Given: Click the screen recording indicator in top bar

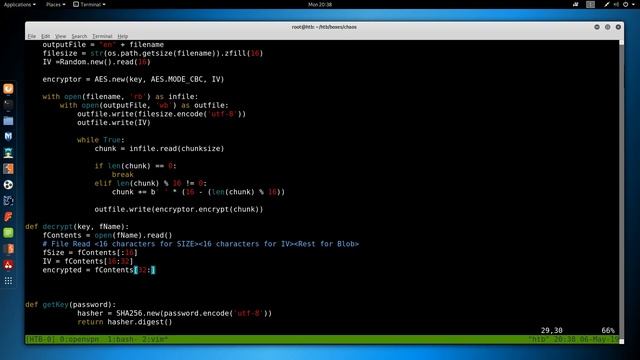Looking at the screenshot, I should pos(576,4).
